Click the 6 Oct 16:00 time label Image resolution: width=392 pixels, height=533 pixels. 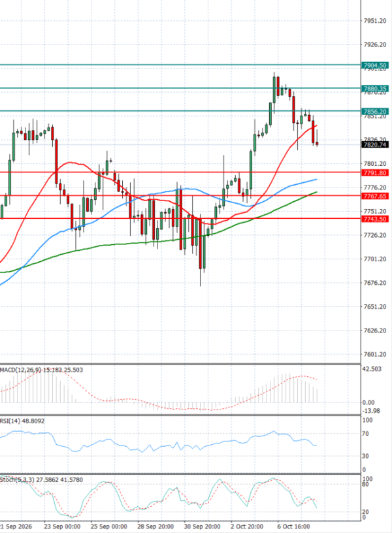point(294,526)
